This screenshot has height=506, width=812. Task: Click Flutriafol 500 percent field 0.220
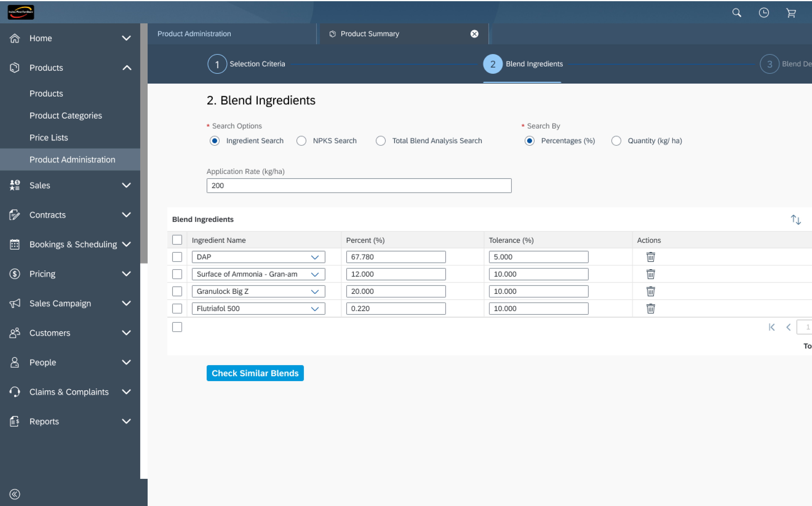pos(396,309)
